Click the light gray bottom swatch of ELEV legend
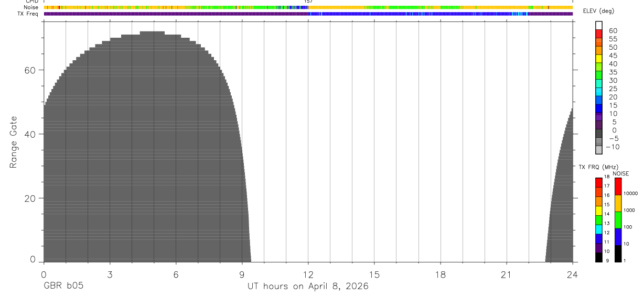This screenshot has width=644, height=297. [599, 149]
